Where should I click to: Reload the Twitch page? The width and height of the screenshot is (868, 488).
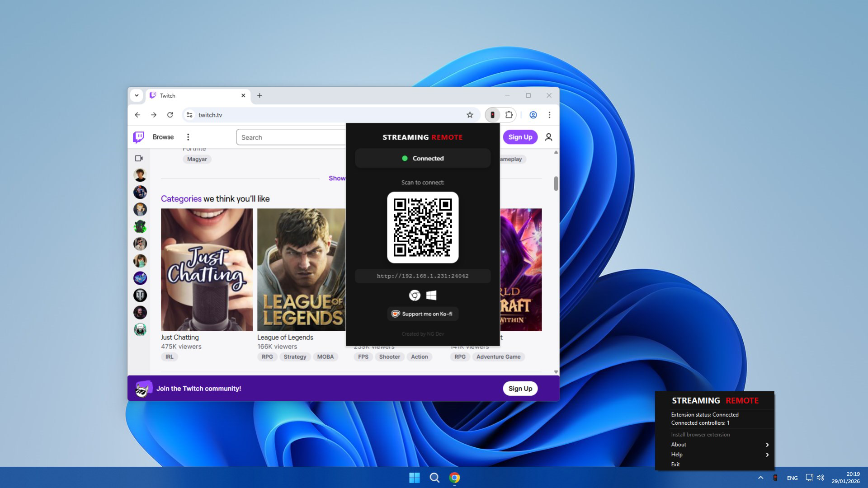click(170, 115)
